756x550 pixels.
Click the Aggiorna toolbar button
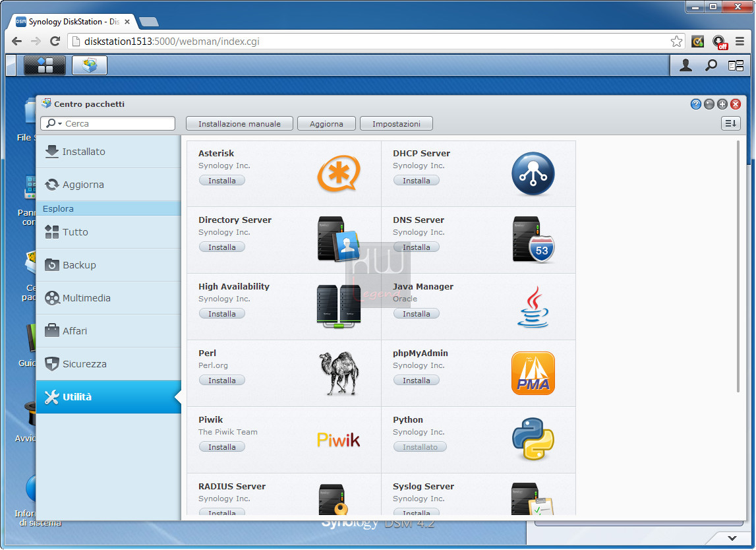click(326, 123)
